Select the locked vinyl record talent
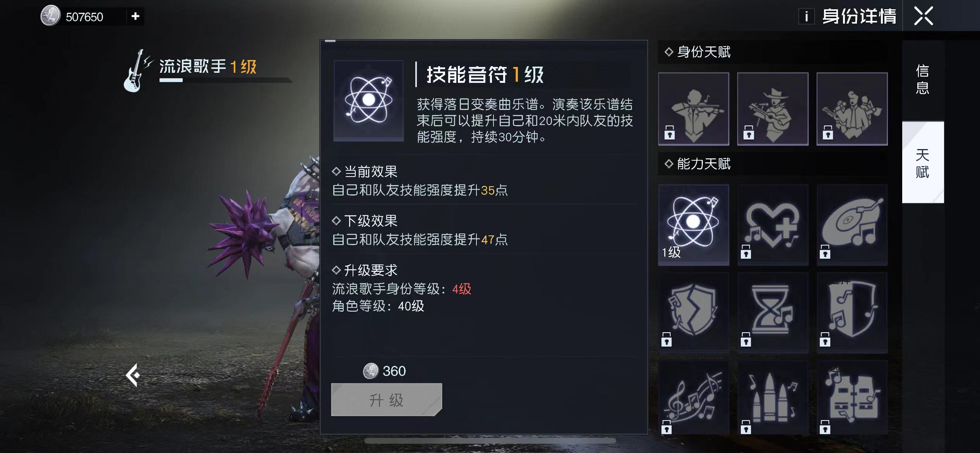Viewport: 980px width, 453px height. coord(852,225)
